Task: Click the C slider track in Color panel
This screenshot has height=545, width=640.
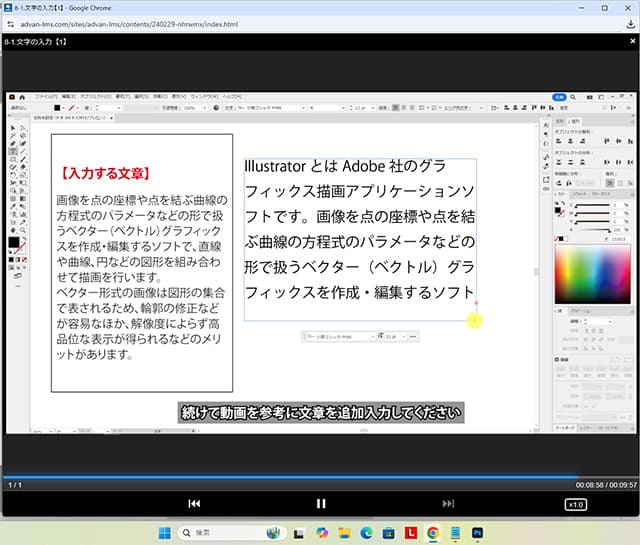Action: pos(592,205)
